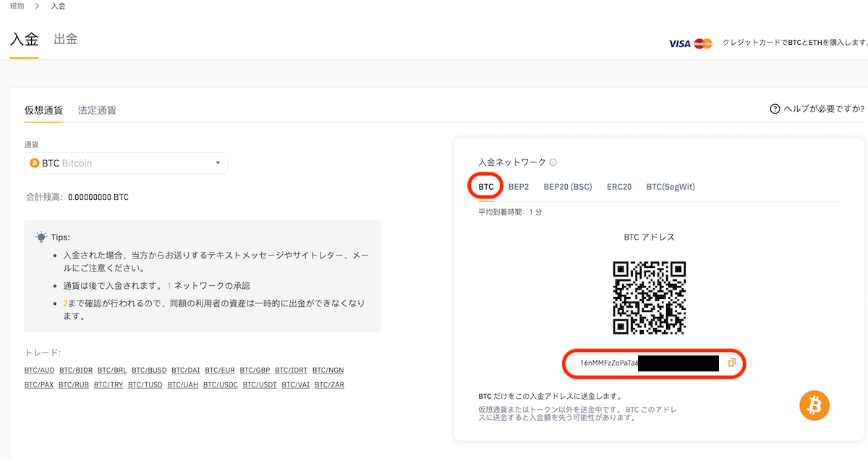Open the BTC/VAI trading pair

(x=296, y=384)
